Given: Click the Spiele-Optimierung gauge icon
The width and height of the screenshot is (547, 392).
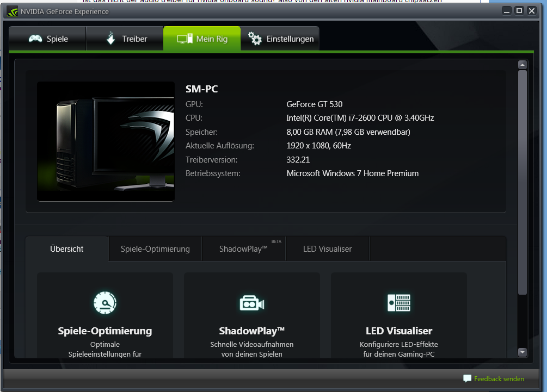Looking at the screenshot, I should (105, 303).
